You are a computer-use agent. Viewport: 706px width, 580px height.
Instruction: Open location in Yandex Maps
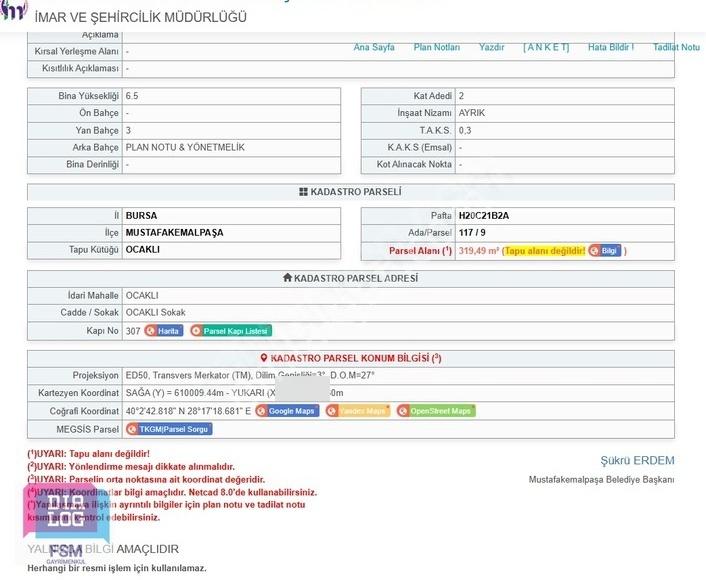(358, 411)
